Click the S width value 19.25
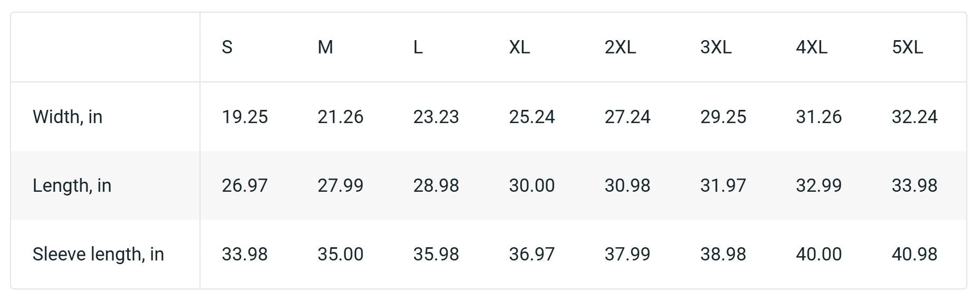Viewport: 980px width, 299px height. pos(244,117)
